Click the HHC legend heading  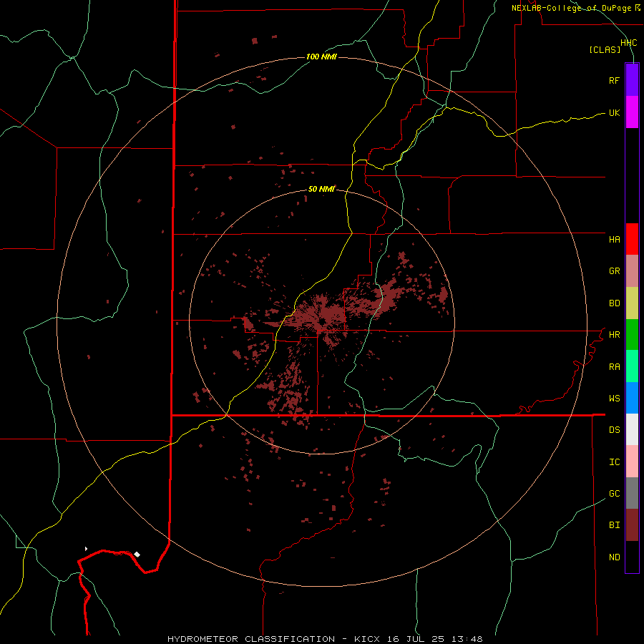tap(629, 43)
